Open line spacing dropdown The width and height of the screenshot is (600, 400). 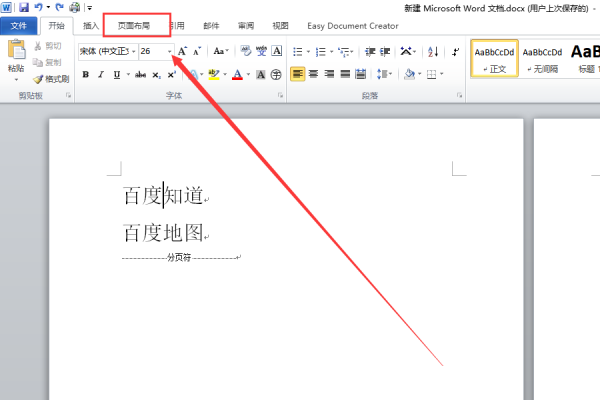(x=384, y=74)
